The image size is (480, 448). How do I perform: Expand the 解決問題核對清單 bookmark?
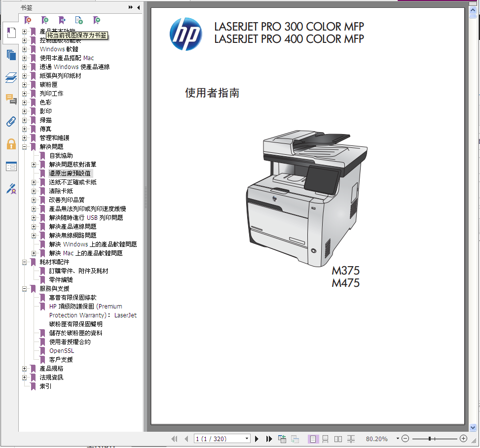[34, 165]
